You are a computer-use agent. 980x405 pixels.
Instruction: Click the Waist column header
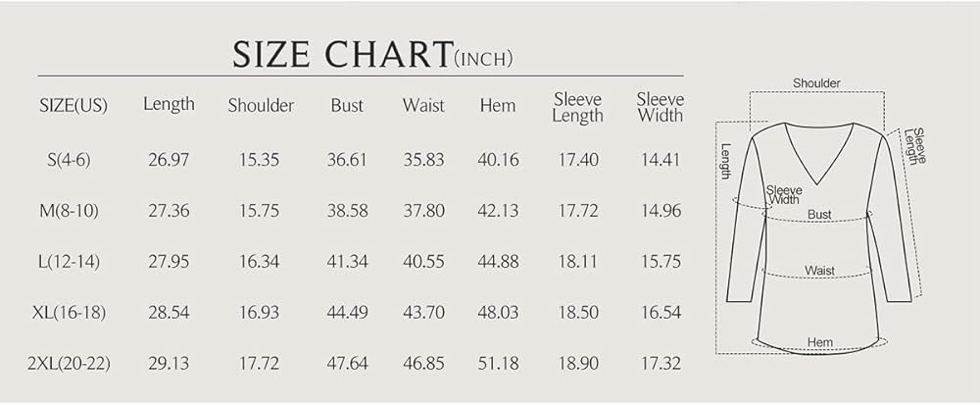click(x=423, y=106)
